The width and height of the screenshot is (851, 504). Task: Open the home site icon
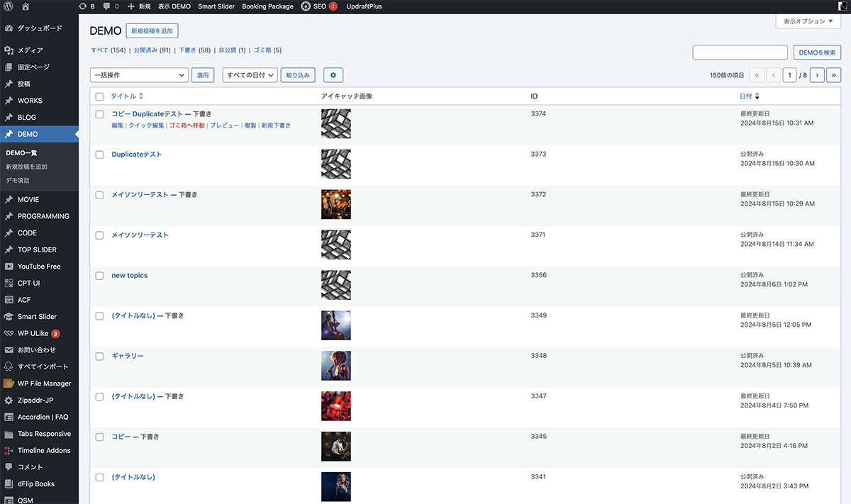[26, 6]
